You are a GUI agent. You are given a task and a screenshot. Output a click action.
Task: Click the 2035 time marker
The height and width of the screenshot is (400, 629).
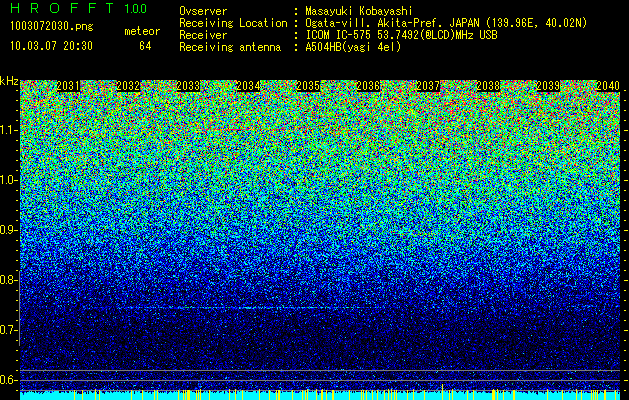click(x=308, y=86)
